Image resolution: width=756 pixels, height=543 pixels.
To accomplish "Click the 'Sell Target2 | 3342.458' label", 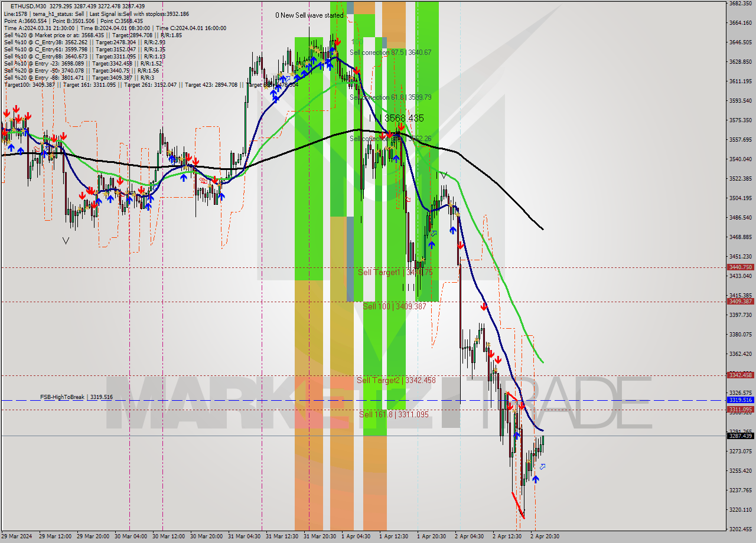I will [x=396, y=380].
